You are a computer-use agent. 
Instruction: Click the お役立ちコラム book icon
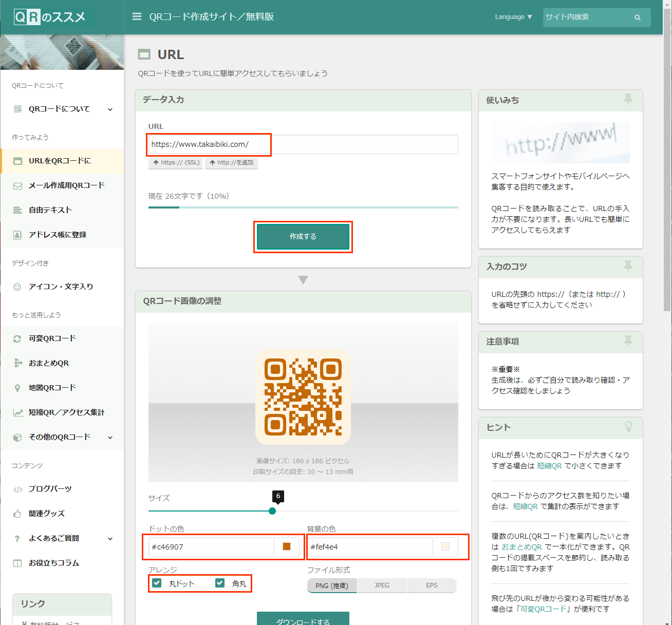click(17, 563)
